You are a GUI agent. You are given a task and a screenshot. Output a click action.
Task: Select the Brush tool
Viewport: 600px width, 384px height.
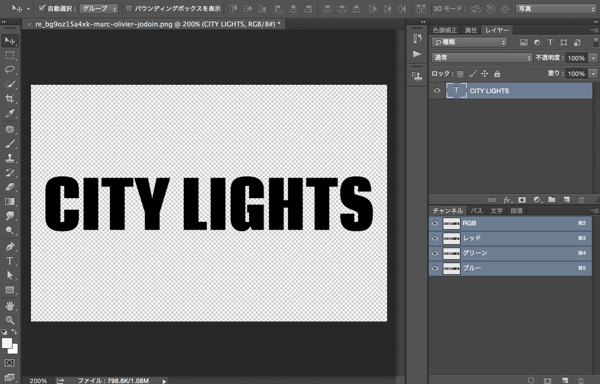pos(10,144)
